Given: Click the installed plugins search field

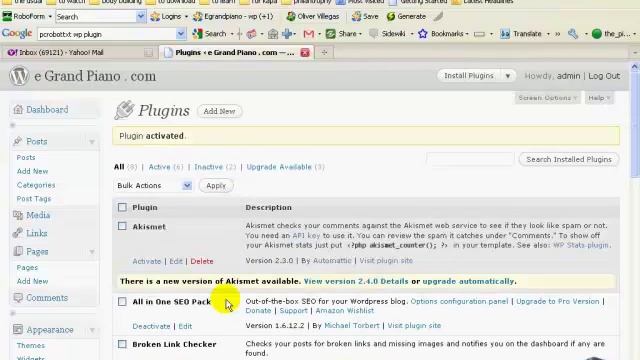Looking at the screenshot, I should tap(470, 159).
